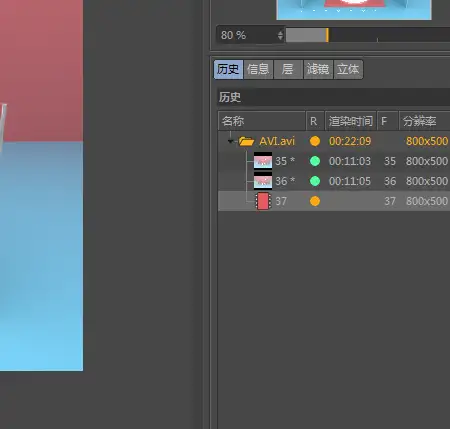Click the 800x500 resolution of frame 37
450x429 pixels.
(427, 201)
